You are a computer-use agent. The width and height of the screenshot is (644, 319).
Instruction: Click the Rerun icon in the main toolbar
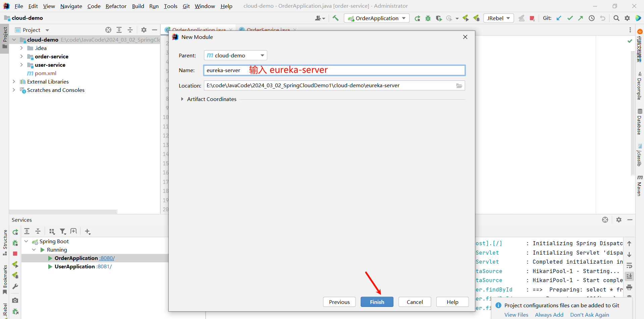pyautogui.click(x=417, y=18)
